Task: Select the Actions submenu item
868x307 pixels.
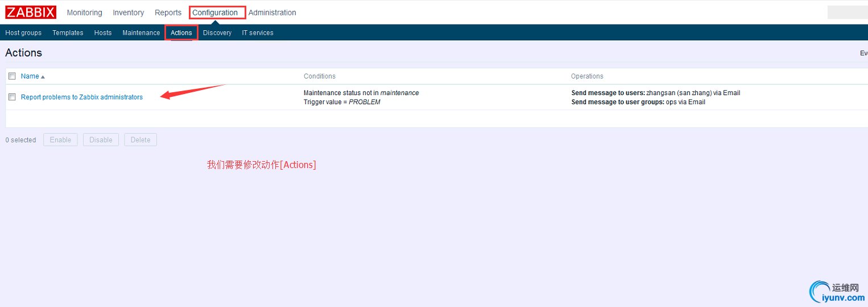Action: tap(181, 33)
